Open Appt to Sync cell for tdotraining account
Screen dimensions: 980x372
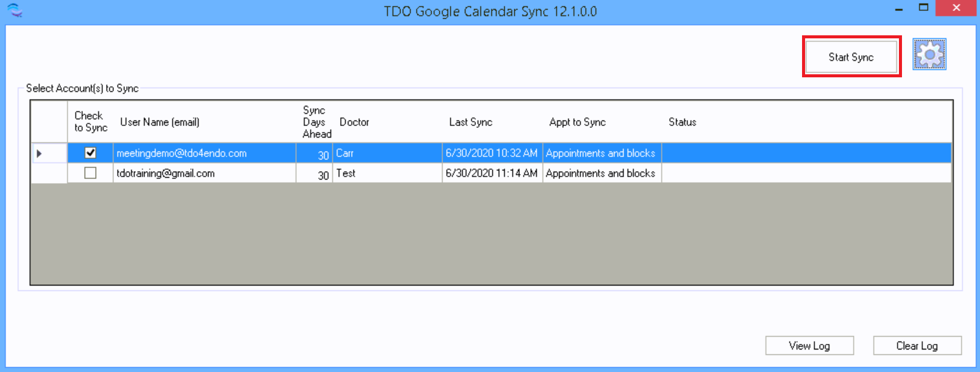(601, 174)
